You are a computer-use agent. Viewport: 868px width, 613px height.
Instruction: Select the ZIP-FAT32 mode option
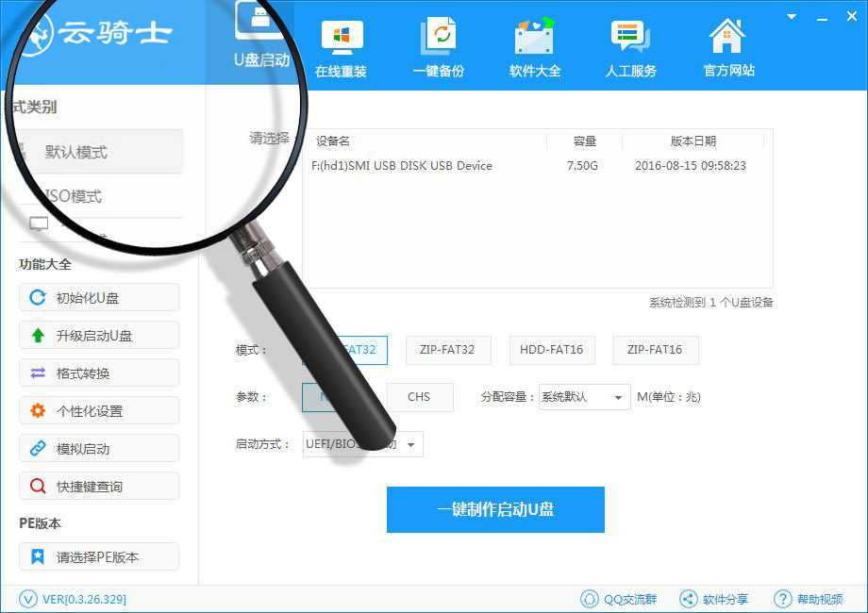448,350
